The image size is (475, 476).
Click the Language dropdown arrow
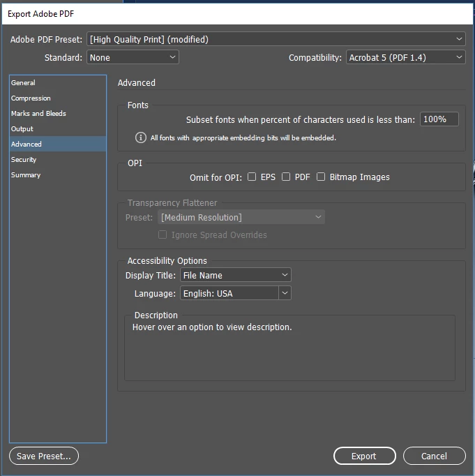(285, 293)
